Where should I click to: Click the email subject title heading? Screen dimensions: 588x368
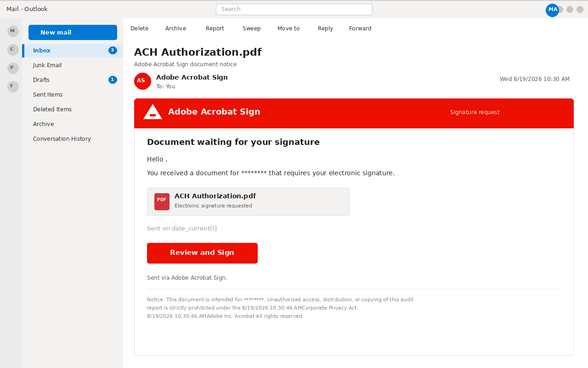pyautogui.click(x=198, y=52)
